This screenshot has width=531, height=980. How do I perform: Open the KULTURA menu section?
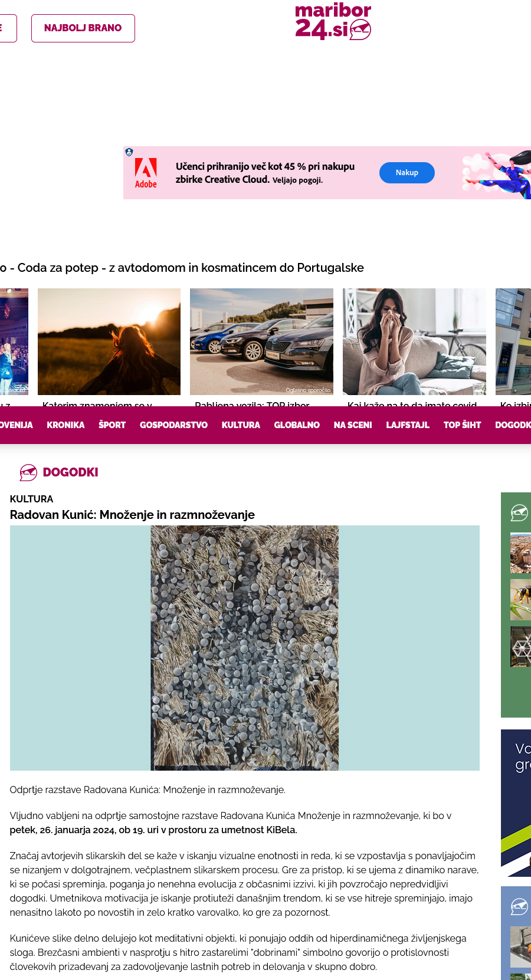click(x=241, y=425)
